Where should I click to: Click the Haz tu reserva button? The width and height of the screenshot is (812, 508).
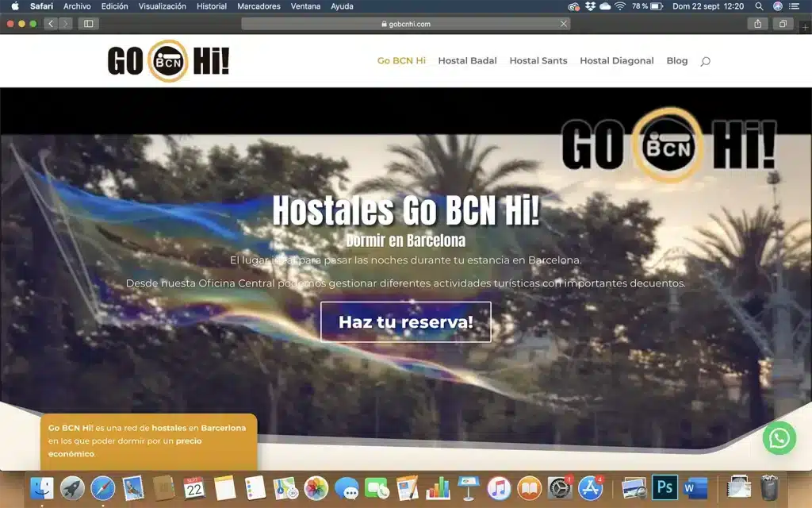(x=405, y=321)
